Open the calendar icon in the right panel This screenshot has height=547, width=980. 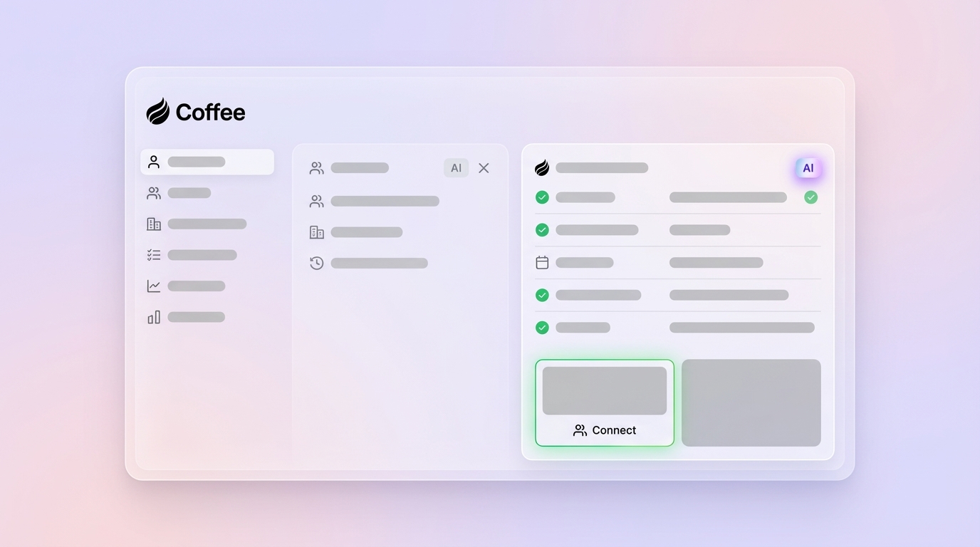(x=541, y=261)
